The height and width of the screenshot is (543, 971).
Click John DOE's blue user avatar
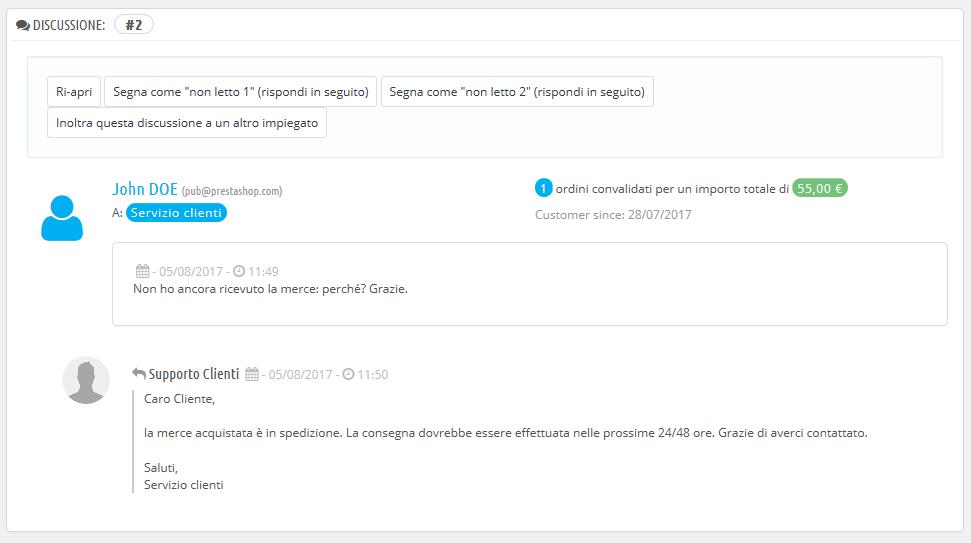(62, 217)
